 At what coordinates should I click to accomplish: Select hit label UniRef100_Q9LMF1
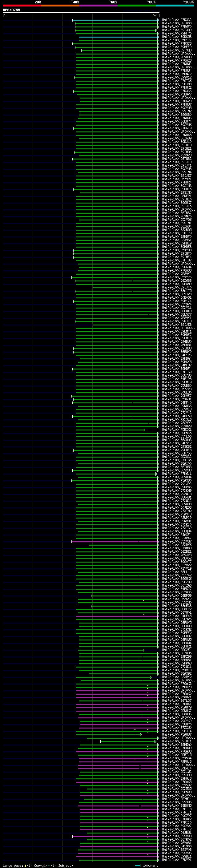(x=177, y=332)
